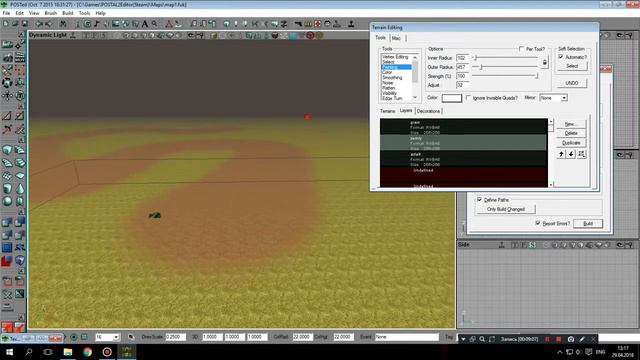This screenshot has height=360, width=640.
Task: Switch to the Decorations tab
Action: click(x=429, y=111)
